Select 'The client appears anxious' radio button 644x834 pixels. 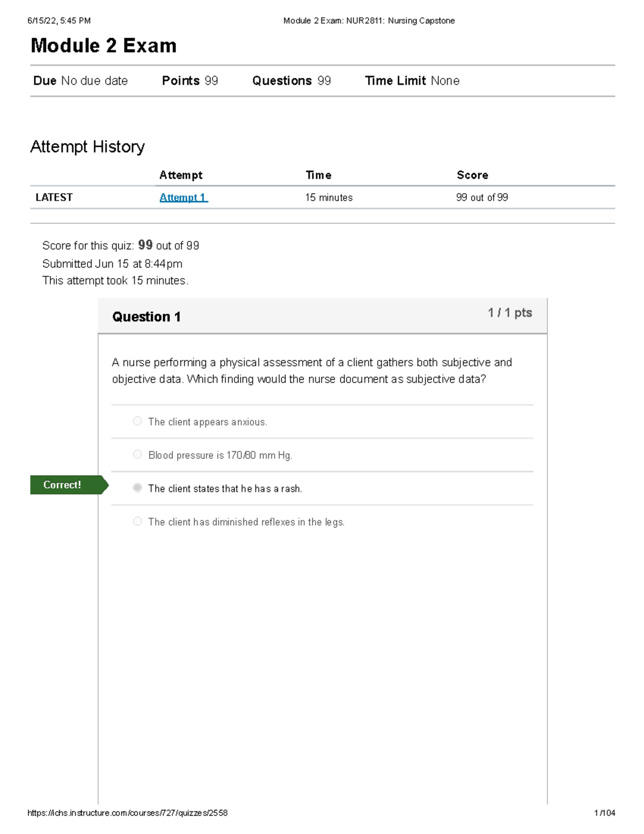pos(137,421)
